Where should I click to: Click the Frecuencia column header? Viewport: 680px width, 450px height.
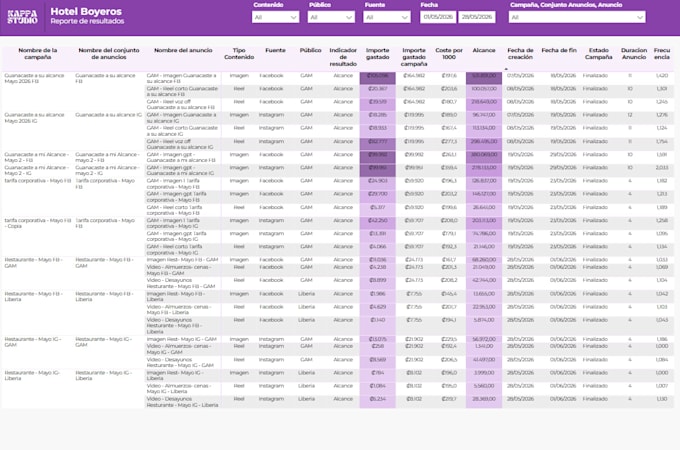(x=662, y=54)
